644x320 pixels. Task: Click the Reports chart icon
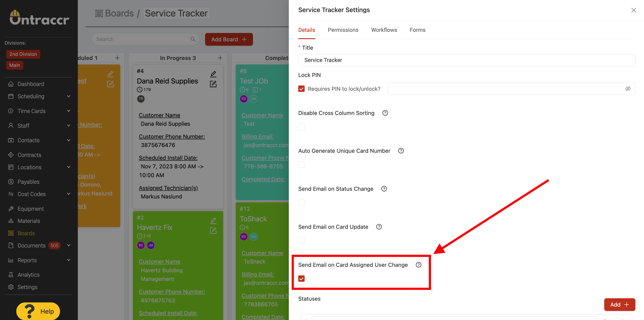[x=11, y=260]
